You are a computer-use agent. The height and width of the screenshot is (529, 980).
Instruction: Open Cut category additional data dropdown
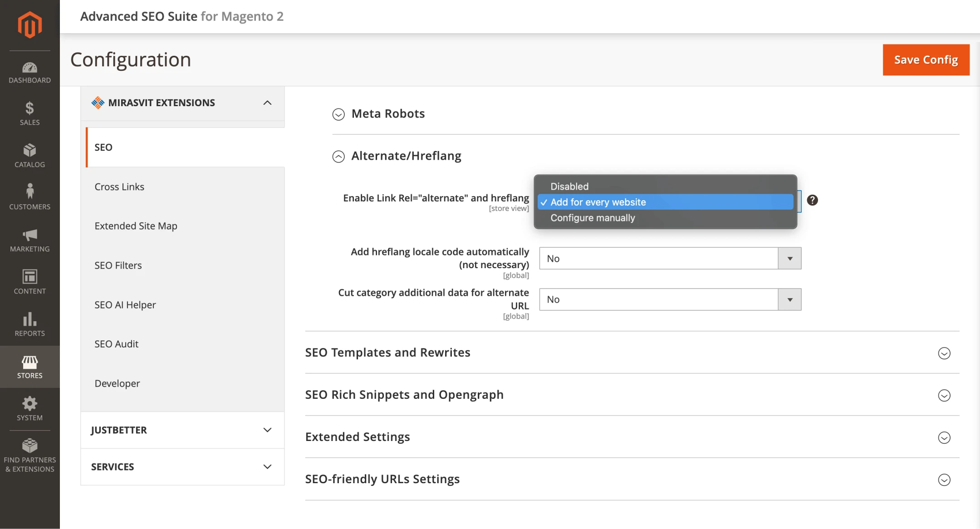(x=670, y=299)
